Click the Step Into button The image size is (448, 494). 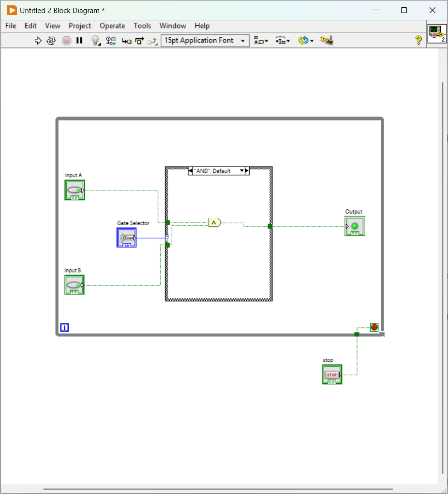click(127, 41)
